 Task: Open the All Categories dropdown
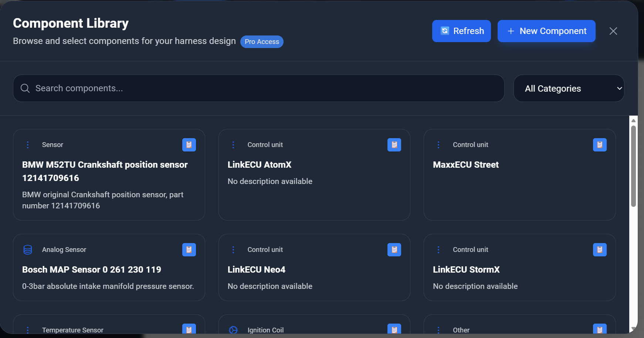click(x=569, y=88)
